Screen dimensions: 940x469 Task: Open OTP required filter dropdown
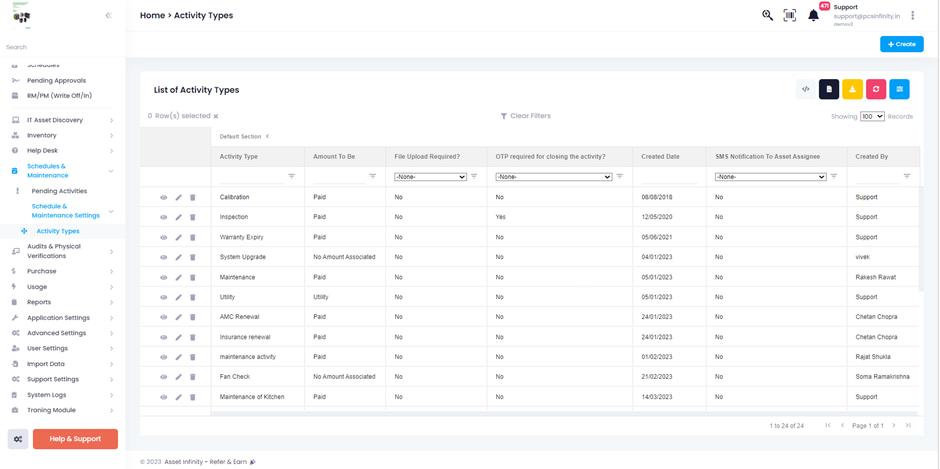point(554,177)
